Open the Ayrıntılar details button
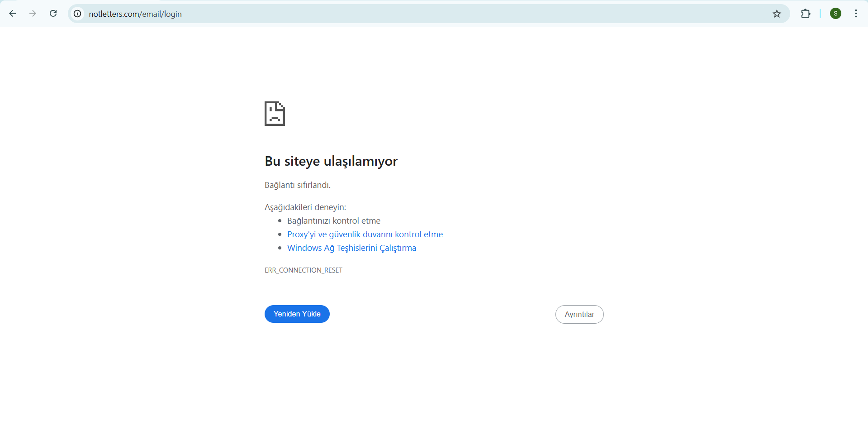 (x=579, y=314)
